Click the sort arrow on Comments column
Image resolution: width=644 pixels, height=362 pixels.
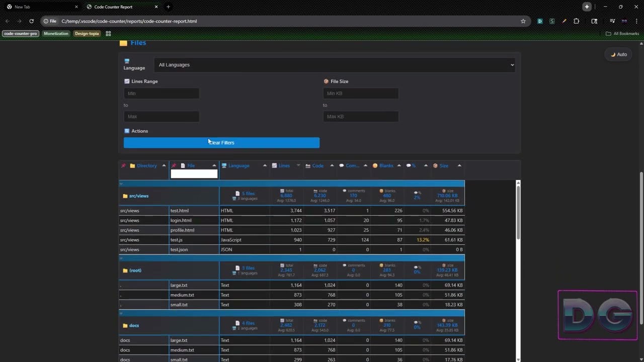(x=365, y=165)
